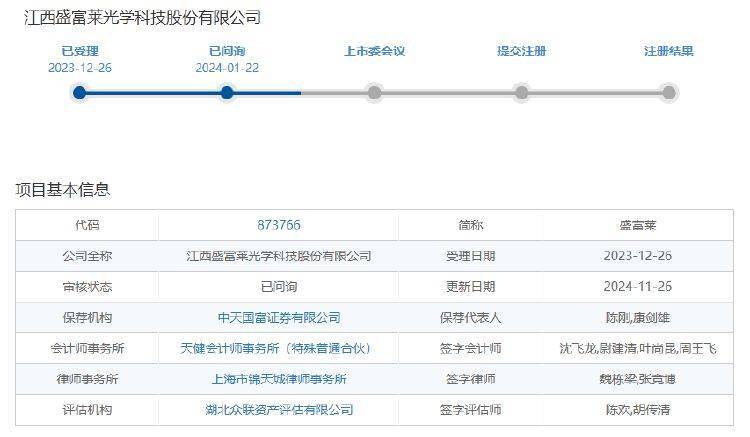The height and width of the screenshot is (437, 750).
Task: Click the 项目基本信息 section heading
Action: point(62,189)
